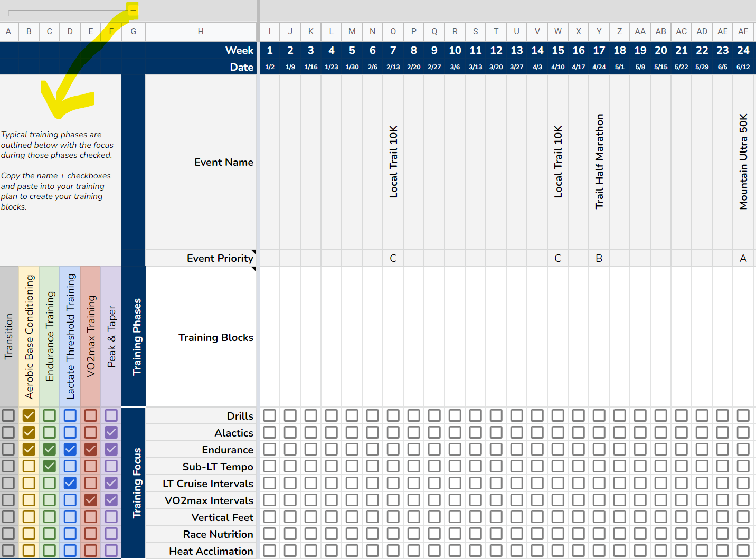Enable Endurance focus for Week 12
This screenshot has width=756, height=559.
tap(496, 449)
